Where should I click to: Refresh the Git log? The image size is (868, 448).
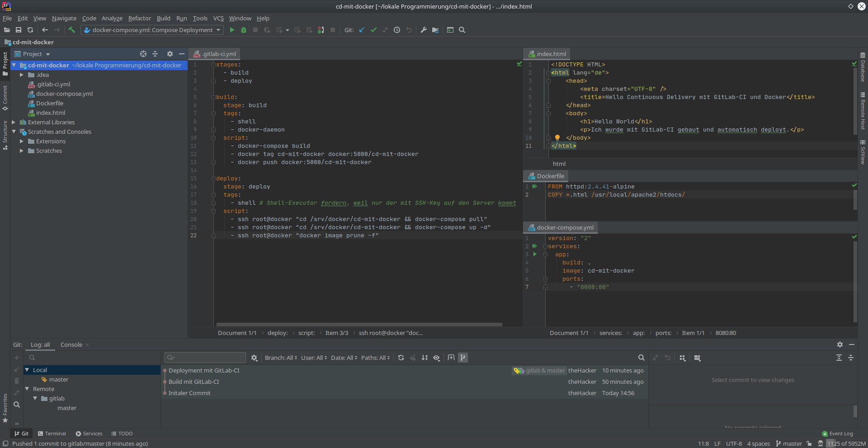point(401,358)
